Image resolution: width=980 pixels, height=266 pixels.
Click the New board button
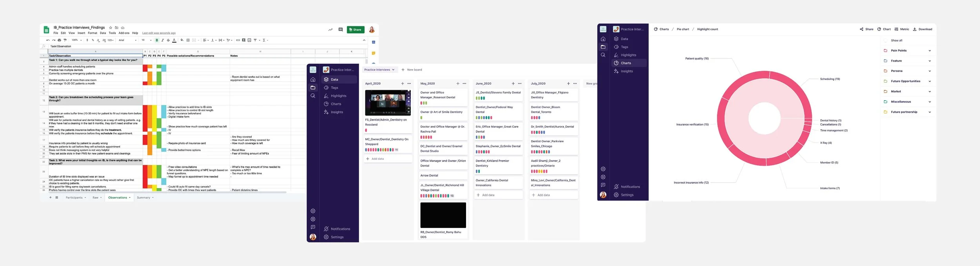[412, 70]
